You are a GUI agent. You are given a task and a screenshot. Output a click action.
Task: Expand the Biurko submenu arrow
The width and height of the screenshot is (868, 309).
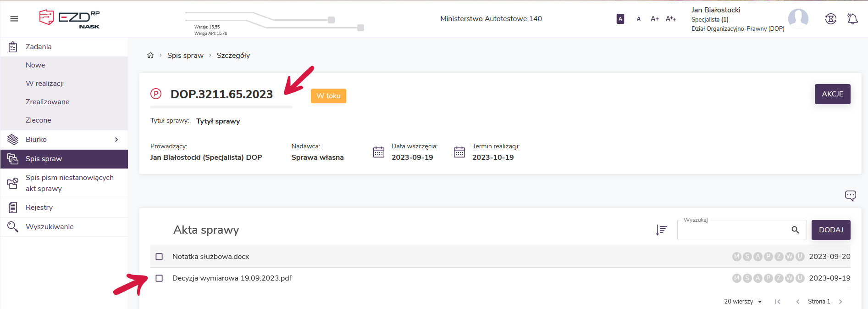click(116, 140)
